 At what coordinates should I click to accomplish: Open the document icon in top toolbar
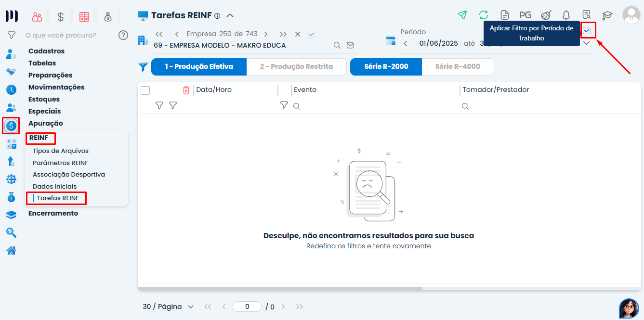point(504,15)
